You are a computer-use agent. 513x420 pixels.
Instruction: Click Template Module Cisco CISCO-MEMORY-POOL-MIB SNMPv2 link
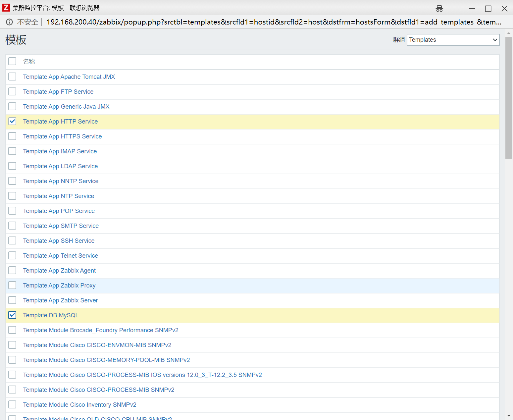[x=106, y=360]
